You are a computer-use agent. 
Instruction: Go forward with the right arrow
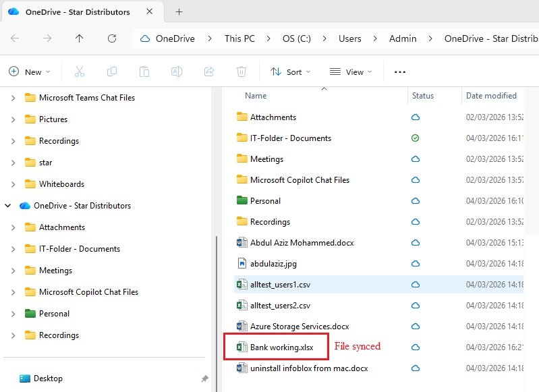47,38
